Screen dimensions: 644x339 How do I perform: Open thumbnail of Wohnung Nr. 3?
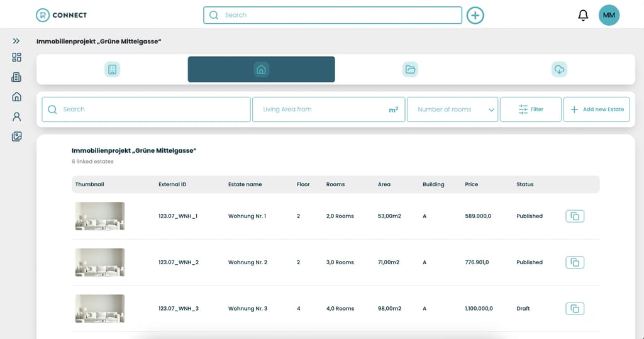coord(100,309)
